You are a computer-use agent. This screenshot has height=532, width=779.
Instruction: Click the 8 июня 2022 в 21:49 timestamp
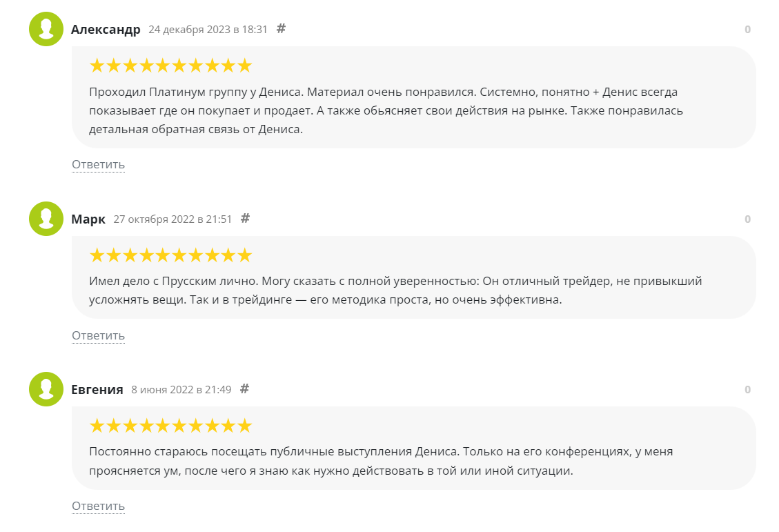pos(181,390)
